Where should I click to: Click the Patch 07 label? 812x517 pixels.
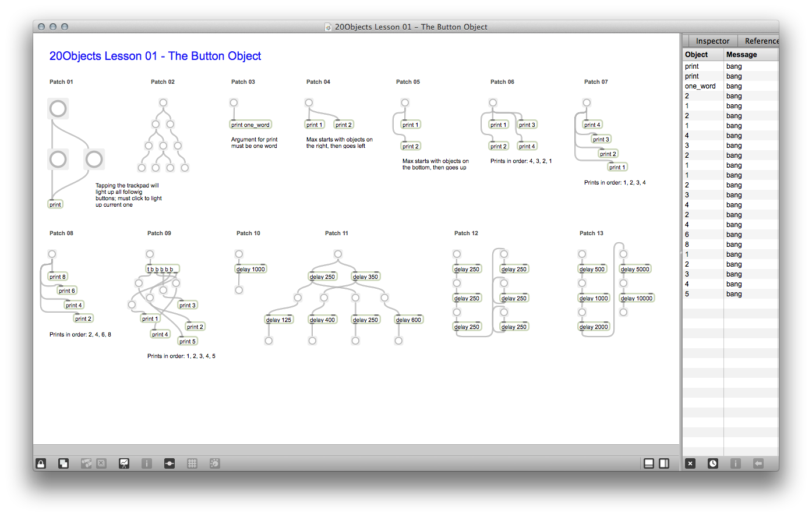coord(596,82)
